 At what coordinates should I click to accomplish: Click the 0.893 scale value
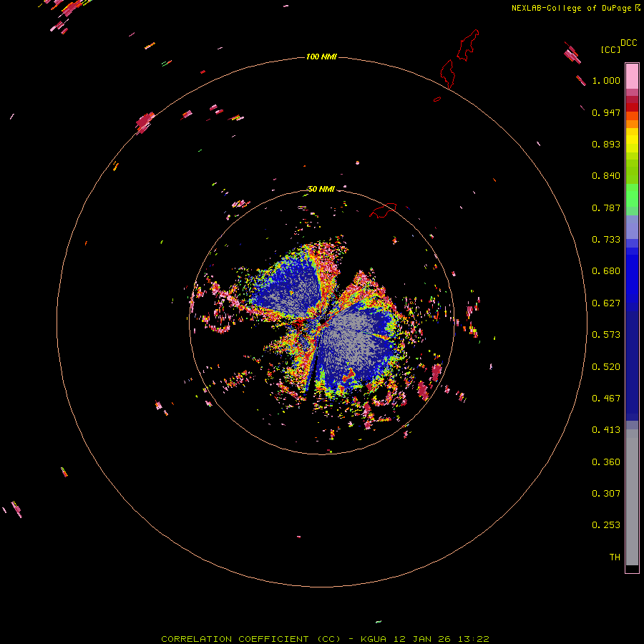(606, 144)
